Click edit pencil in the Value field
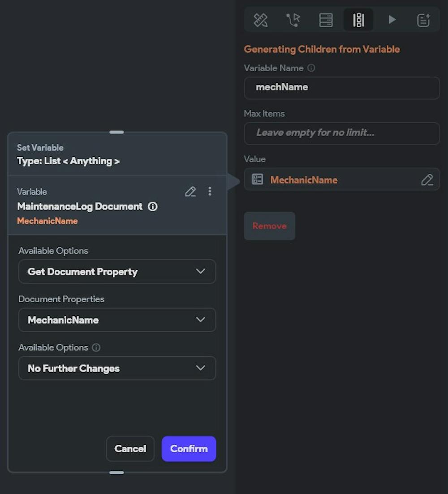The image size is (448, 494). (x=427, y=180)
